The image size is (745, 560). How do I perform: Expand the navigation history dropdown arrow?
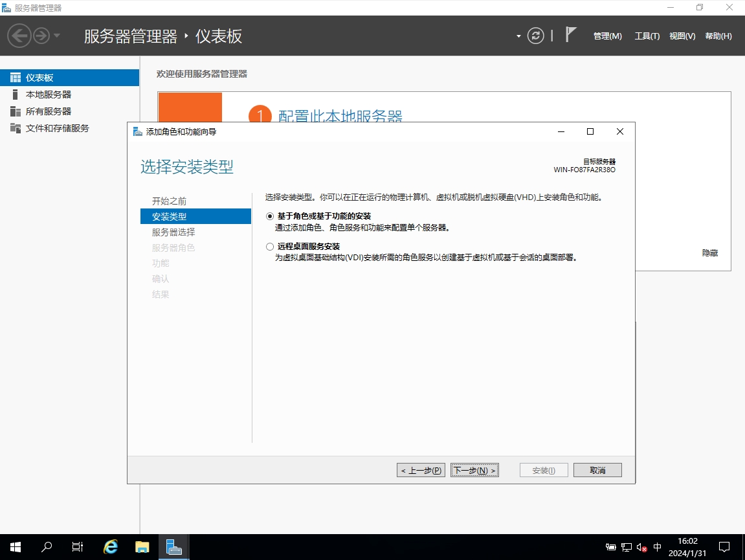pos(57,36)
